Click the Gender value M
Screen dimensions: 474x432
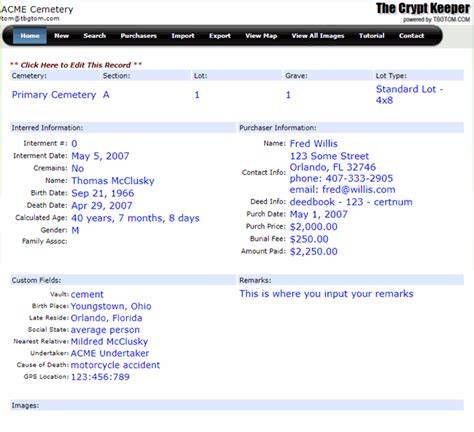point(75,230)
